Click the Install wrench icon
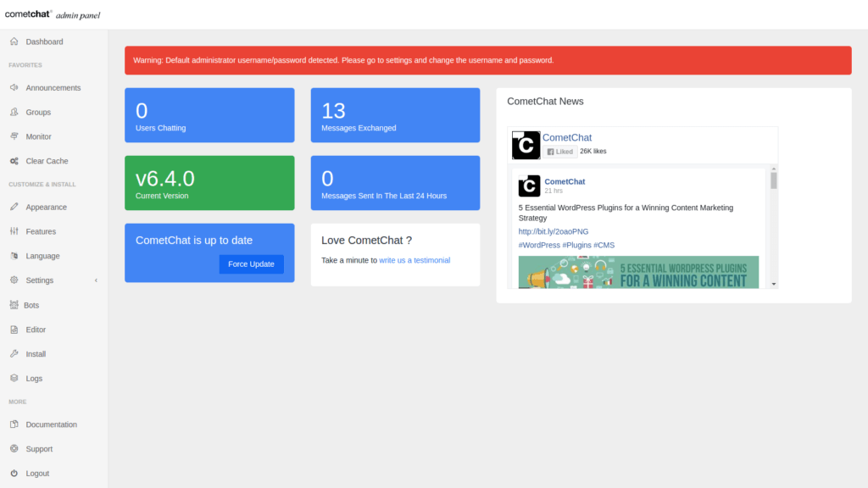This screenshot has width=868, height=488. [14, 353]
